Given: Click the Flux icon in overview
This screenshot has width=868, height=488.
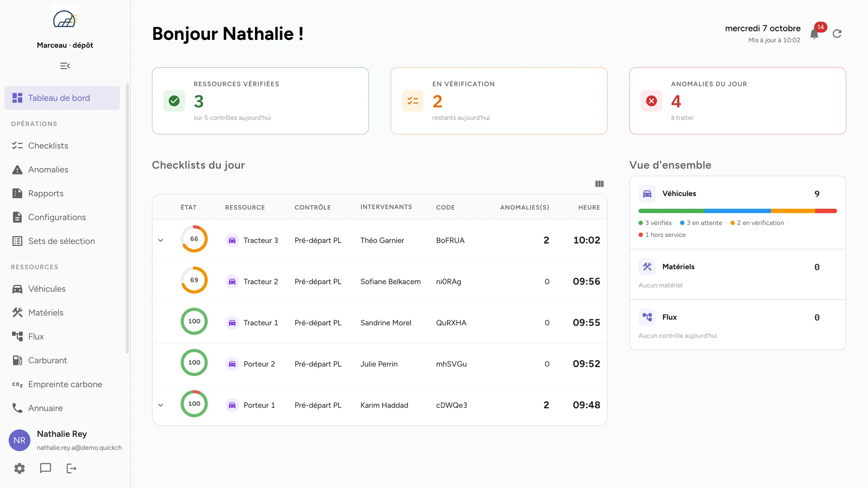Looking at the screenshot, I should coord(647,317).
